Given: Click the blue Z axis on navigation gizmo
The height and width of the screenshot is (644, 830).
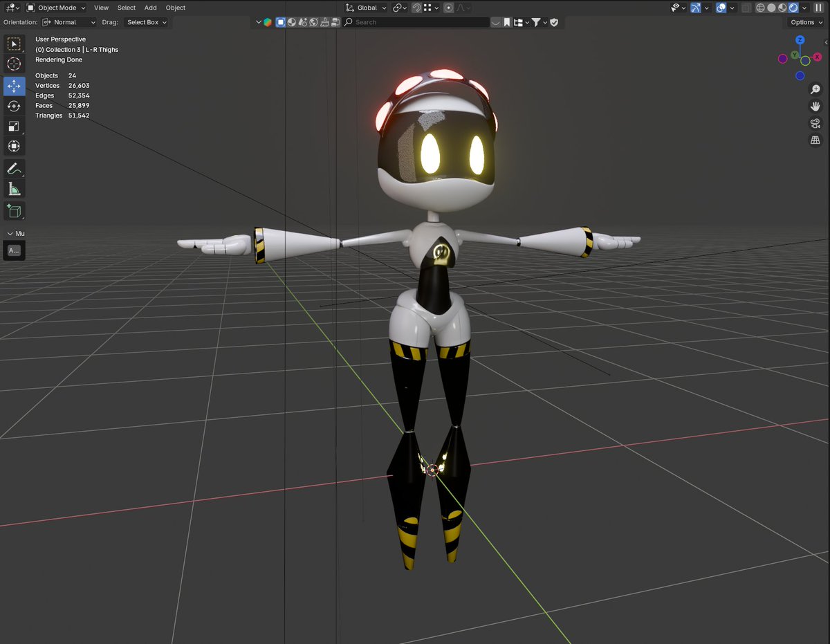Looking at the screenshot, I should click(800, 41).
